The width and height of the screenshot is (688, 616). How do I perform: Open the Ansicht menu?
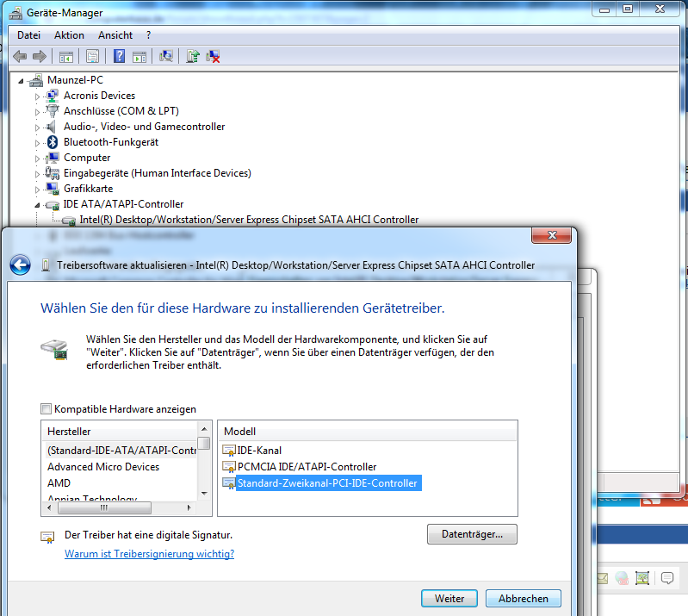[x=115, y=35]
